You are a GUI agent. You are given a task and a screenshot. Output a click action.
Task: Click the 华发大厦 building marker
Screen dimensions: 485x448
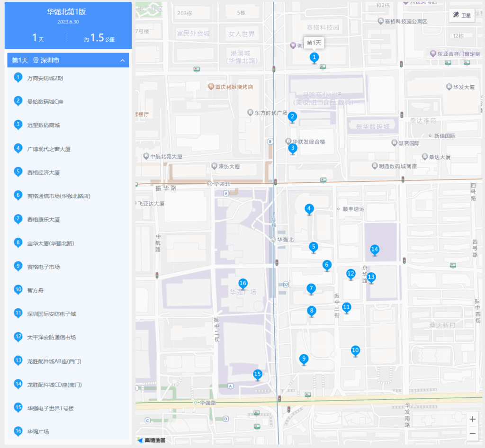click(x=449, y=87)
